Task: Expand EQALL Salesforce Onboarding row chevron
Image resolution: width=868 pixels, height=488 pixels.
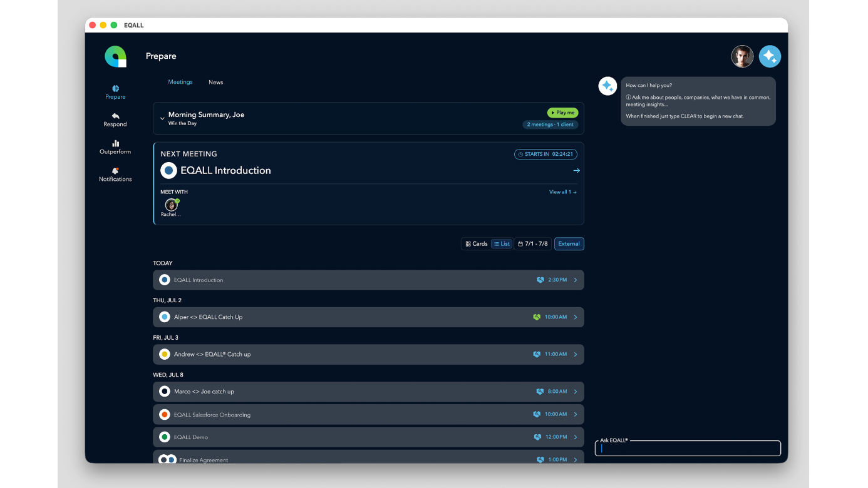Action: click(x=576, y=414)
